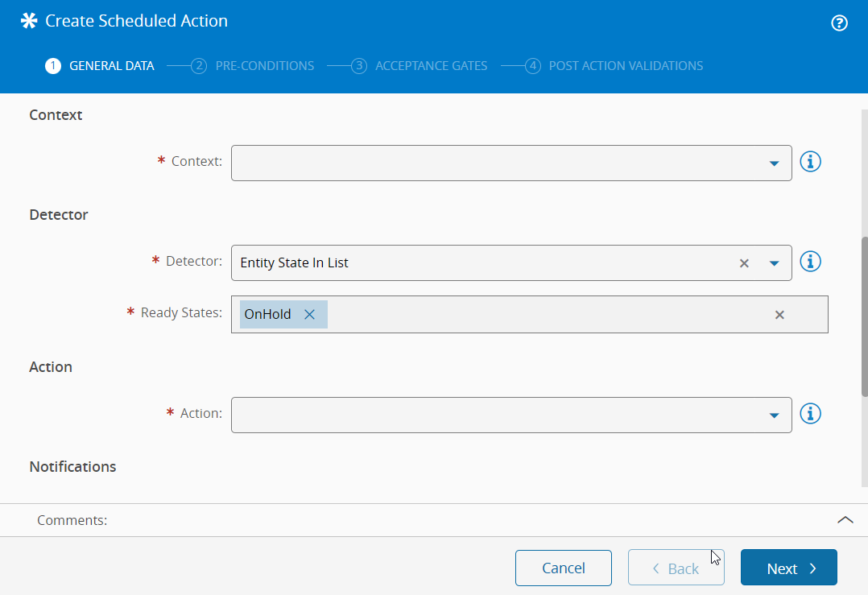The width and height of the screenshot is (868, 595).
Task: Show info for the Detector field
Action: point(810,262)
